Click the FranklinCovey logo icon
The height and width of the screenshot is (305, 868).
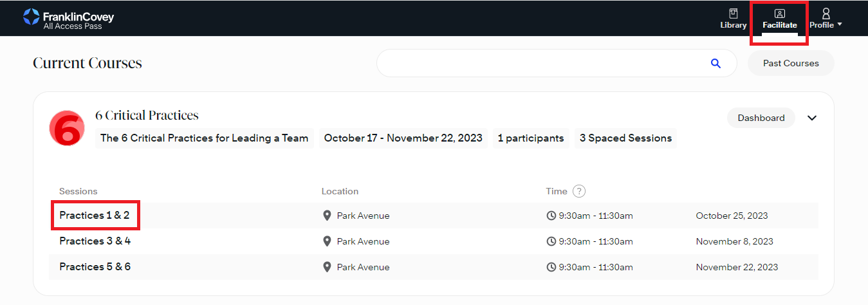(31, 17)
